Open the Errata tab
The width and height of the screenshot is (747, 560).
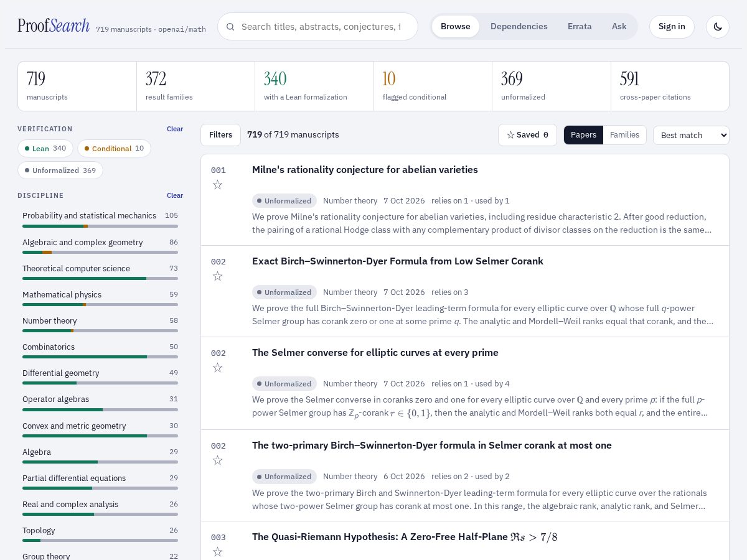pos(580,27)
